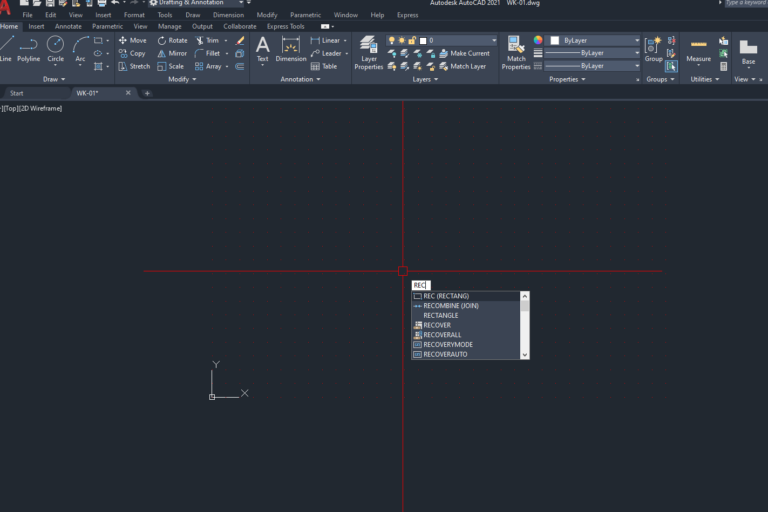Expand the Annotation panel

coord(300,79)
